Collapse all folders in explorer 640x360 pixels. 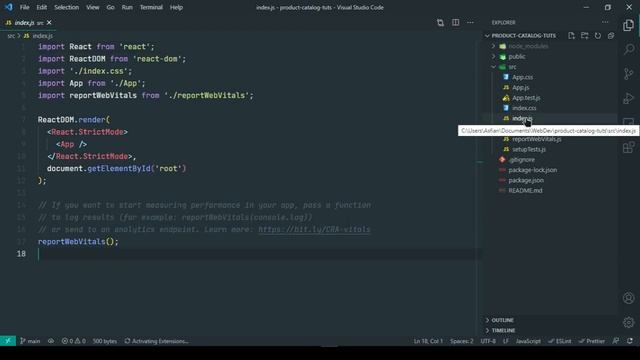(x=611, y=36)
